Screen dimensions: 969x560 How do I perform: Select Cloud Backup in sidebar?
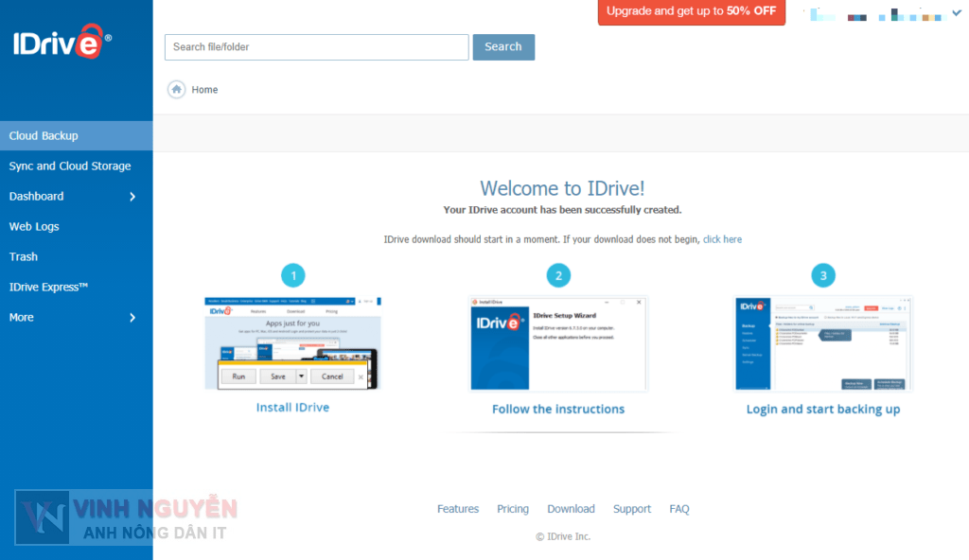coord(44,136)
